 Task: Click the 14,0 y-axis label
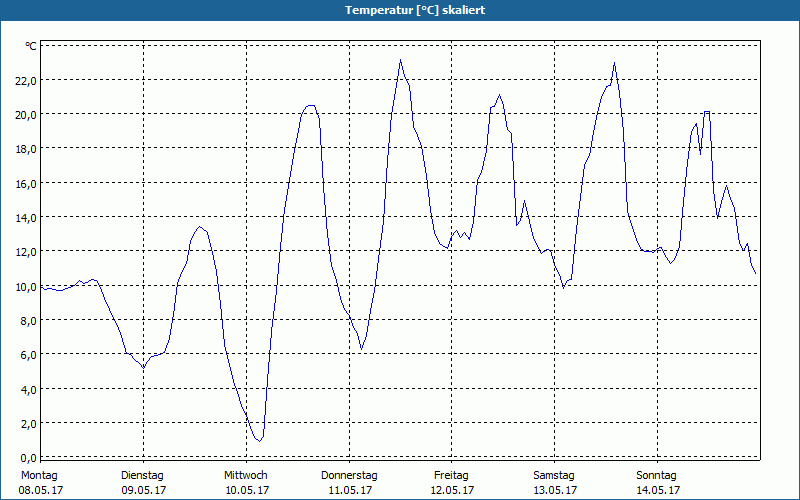point(26,218)
